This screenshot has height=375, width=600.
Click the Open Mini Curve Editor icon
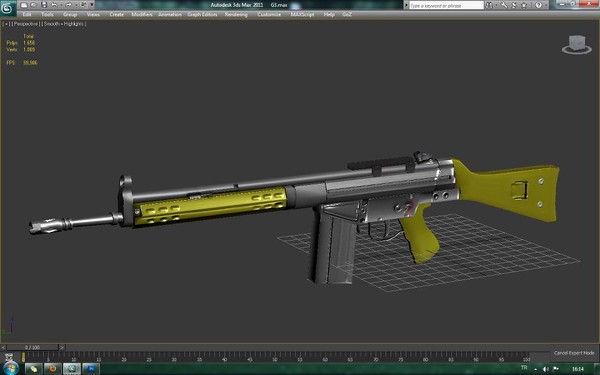coord(9,357)
